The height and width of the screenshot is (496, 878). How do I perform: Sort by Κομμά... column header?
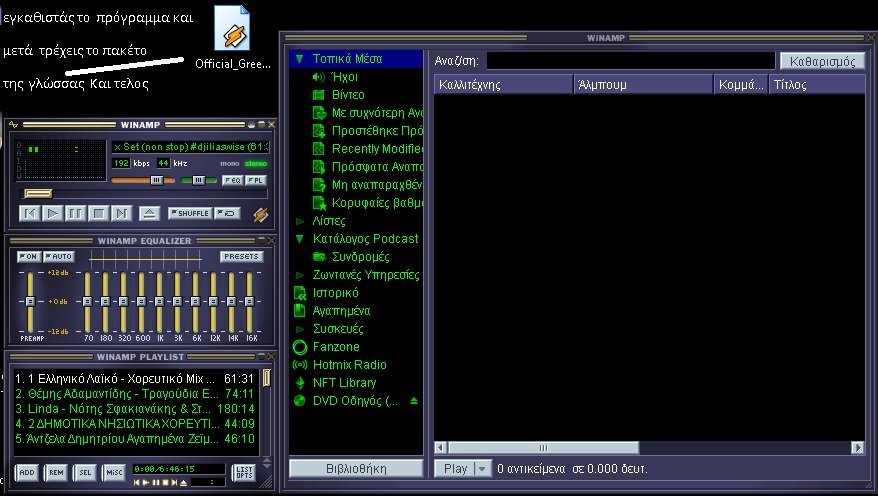coord(741,85)
